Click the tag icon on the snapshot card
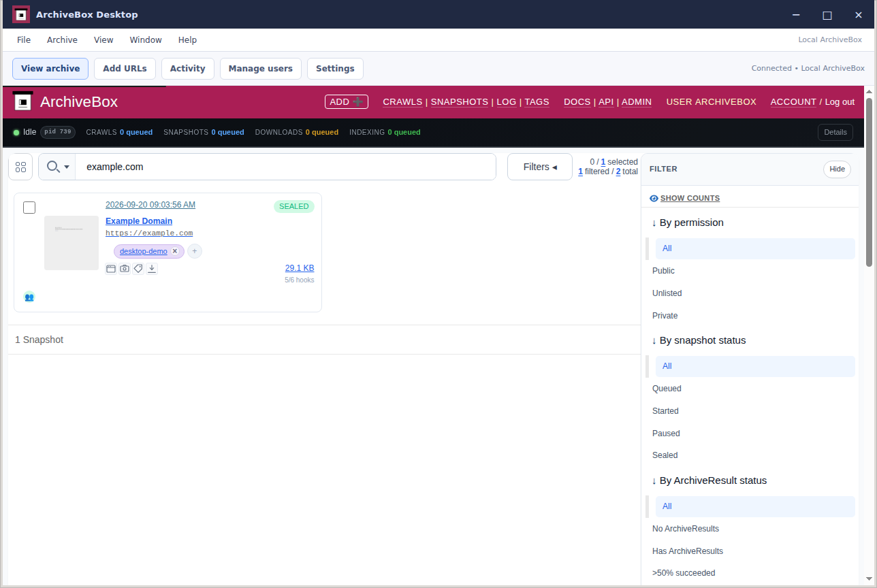 pyautogui.click(x=138, y=269)
